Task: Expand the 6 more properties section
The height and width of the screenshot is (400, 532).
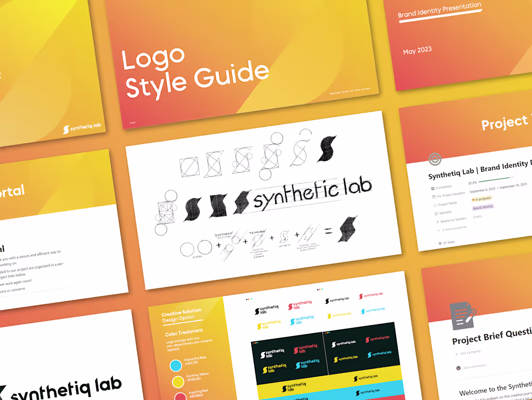Action: (452, 229)
